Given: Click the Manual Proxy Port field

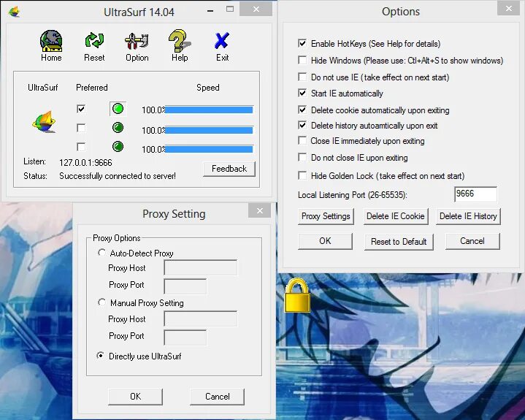Looking at the screenshot, I should tap(185, 337).
